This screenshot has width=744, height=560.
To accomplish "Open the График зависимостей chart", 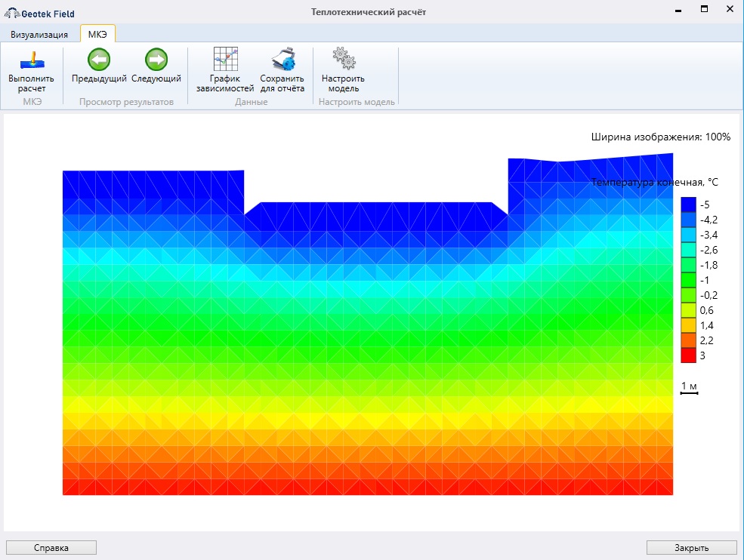I will [x=225, y=71].
